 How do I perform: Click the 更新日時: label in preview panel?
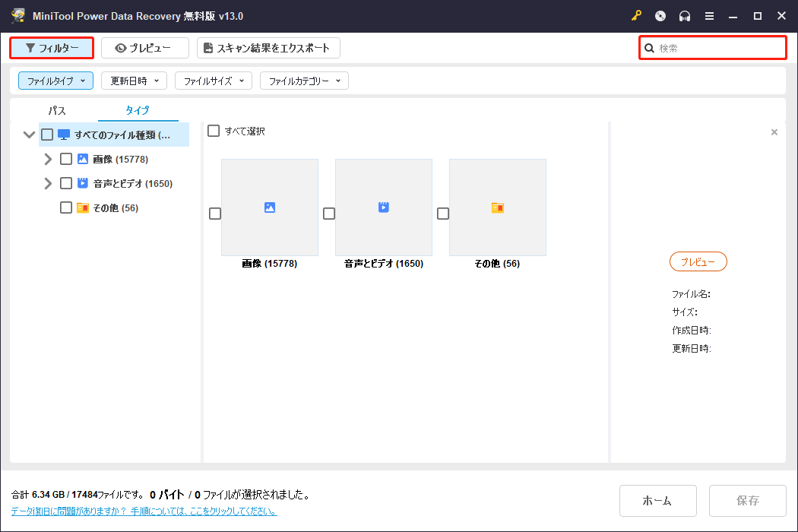691,348
